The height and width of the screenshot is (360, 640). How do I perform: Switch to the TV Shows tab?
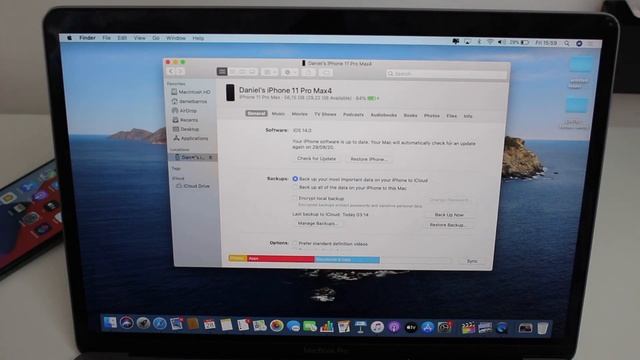(x=325, y=114)
